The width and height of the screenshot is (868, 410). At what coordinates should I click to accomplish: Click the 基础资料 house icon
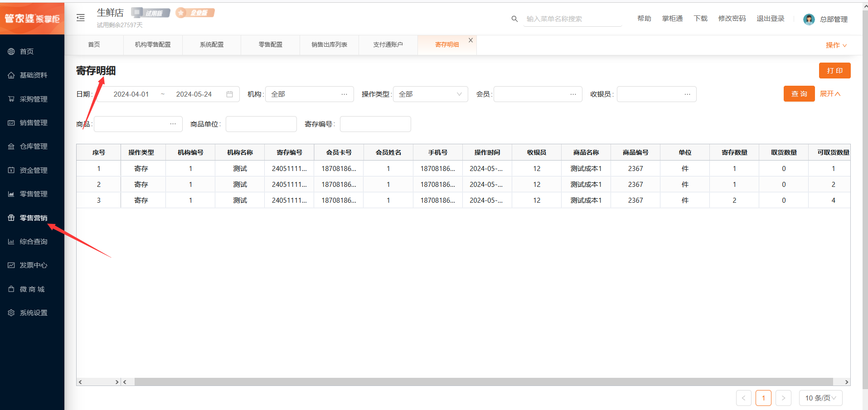[x=11, y=75]
